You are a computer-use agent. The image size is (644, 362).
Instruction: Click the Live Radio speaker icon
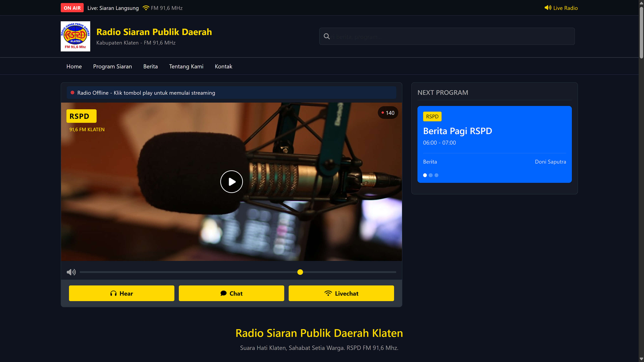coord(548,8)
